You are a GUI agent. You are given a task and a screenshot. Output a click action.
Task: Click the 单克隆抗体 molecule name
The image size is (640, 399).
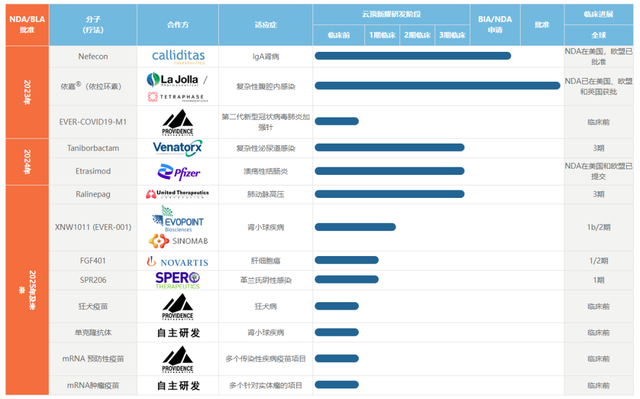pos(93,333)
